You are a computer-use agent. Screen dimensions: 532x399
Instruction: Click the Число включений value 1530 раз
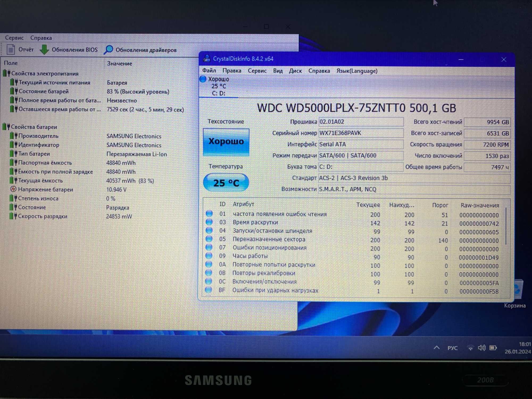[487, 156]
